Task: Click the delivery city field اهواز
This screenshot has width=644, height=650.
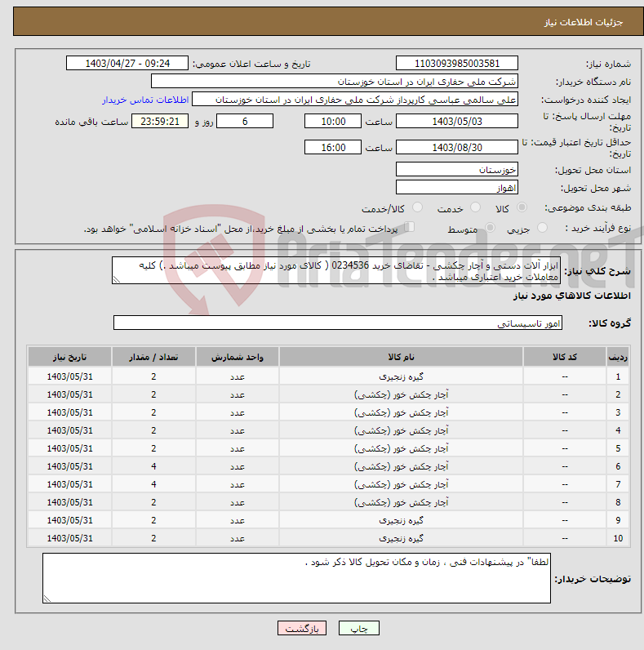Action: tap(457, 187)
